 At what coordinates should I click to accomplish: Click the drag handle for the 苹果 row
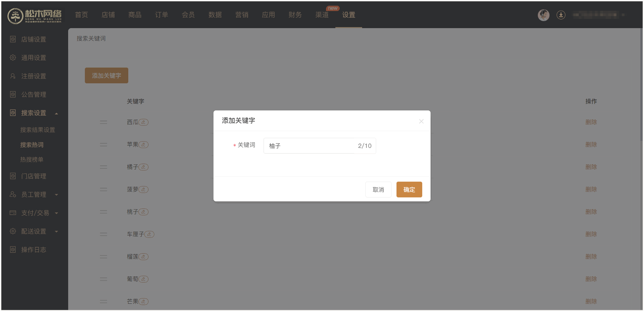click(x=104, y=145)
